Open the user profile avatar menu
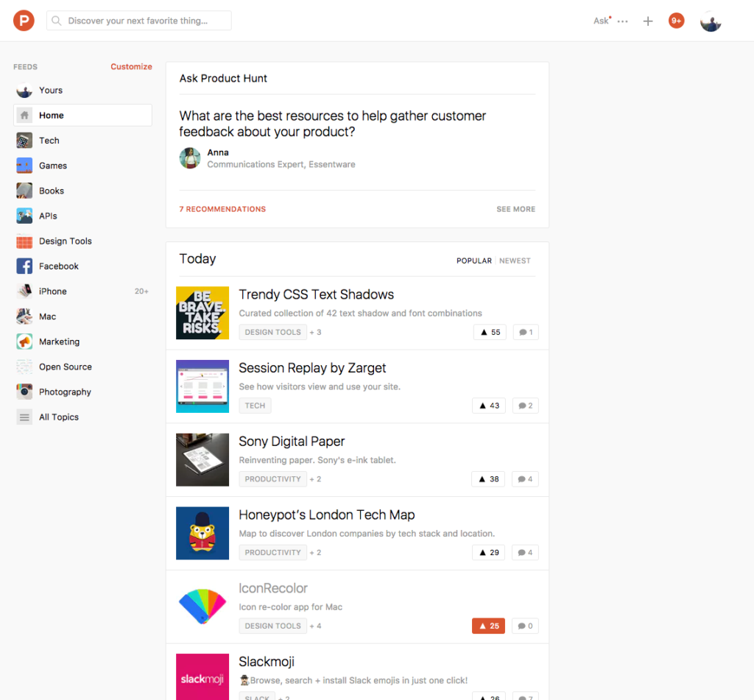754x700 pixels. click(711, 21)
